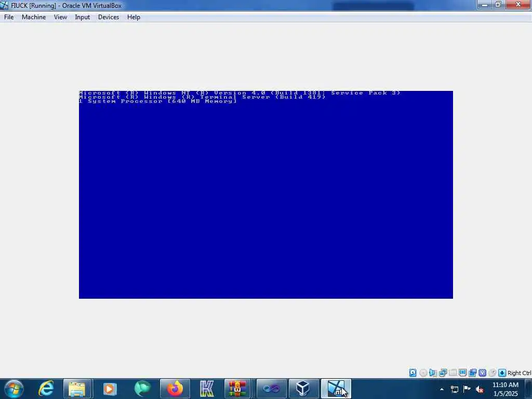The height and width of the screenshot is (399, 532).
Task: Minimize the VirtualBox VM window
Action: pos(484,5)
